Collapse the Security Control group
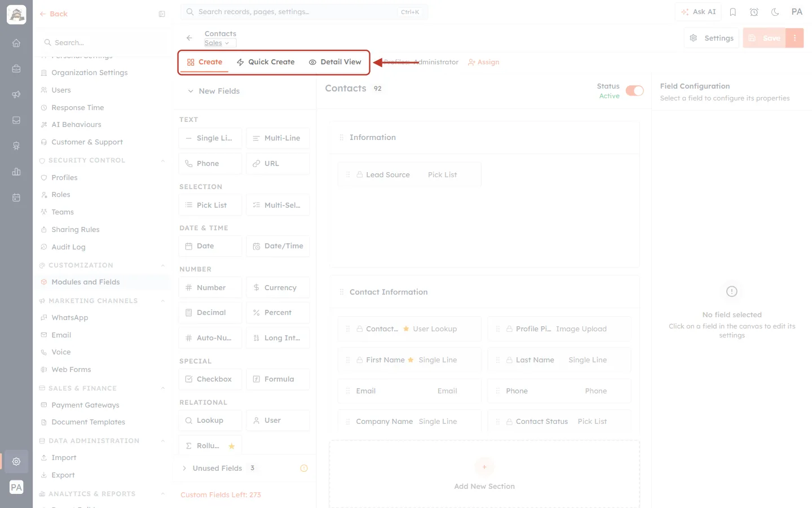 (163, 160)
